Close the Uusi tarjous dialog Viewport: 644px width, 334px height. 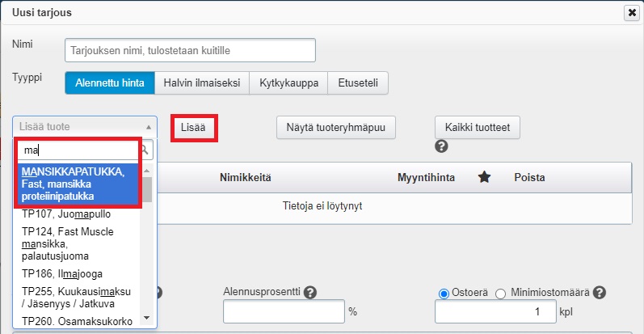click(631, 13)
